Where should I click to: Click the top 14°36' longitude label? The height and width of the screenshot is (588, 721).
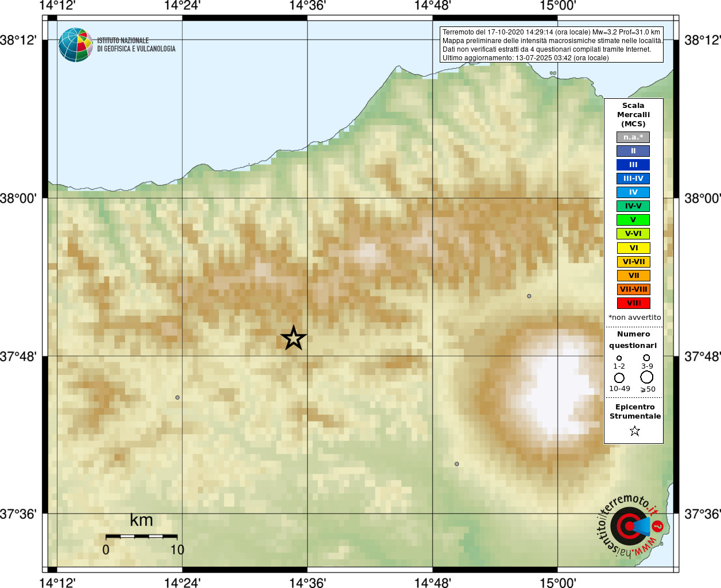pyautogui.click(x=308, y=6)
